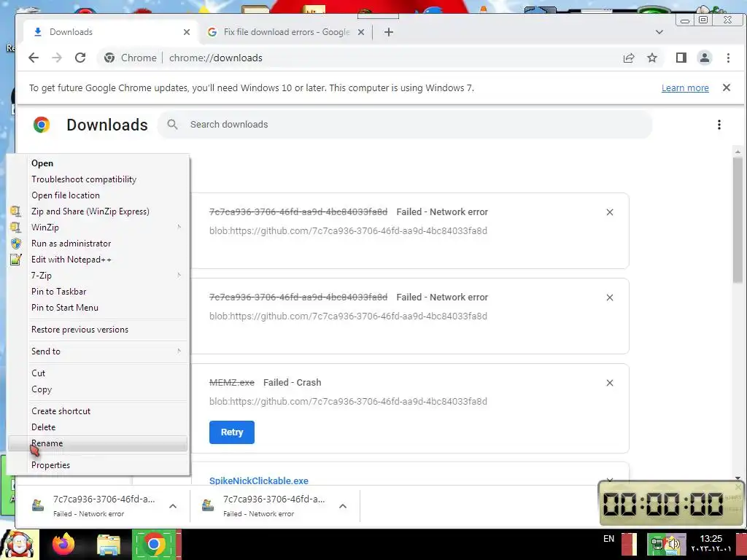Go back using browser back arrow
This screenshot has width=747, height=560.
(34, 58)
